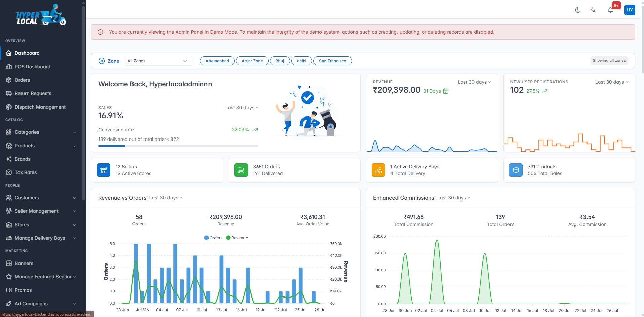Click the revenue sparkline chart
Image resolution: width=644 pixels, height=317 pixels.
(x=432, y=146)
